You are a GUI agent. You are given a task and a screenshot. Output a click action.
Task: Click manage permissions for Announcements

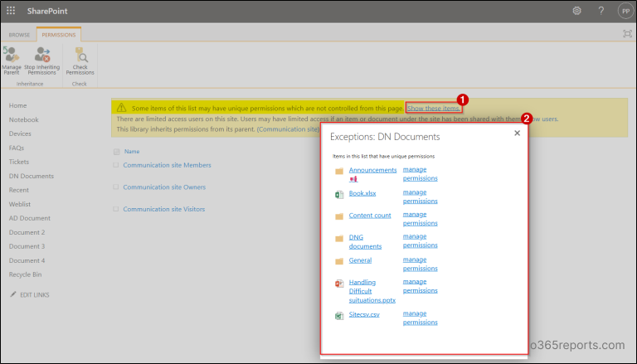[420, 174]
